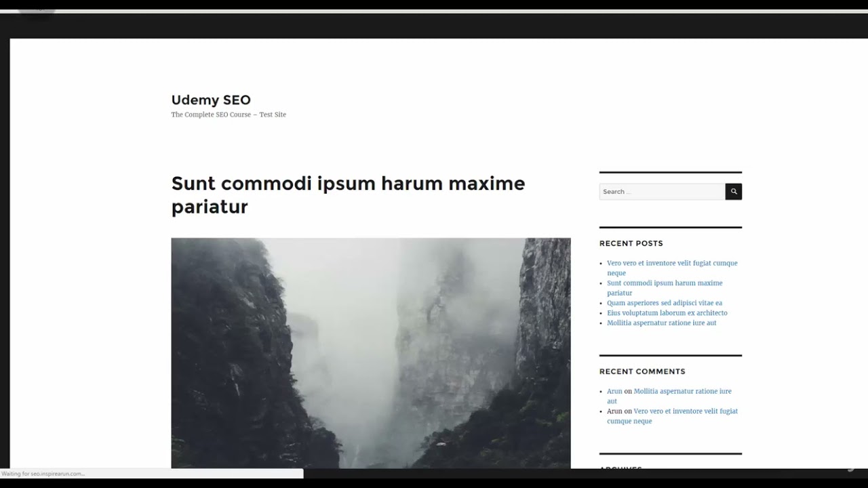Viewport: 868px width, 488px height.
Task: Open 'Sunt commodi ipsum harum maxime' in Recent Posts
Action: [x=664, y=283]
